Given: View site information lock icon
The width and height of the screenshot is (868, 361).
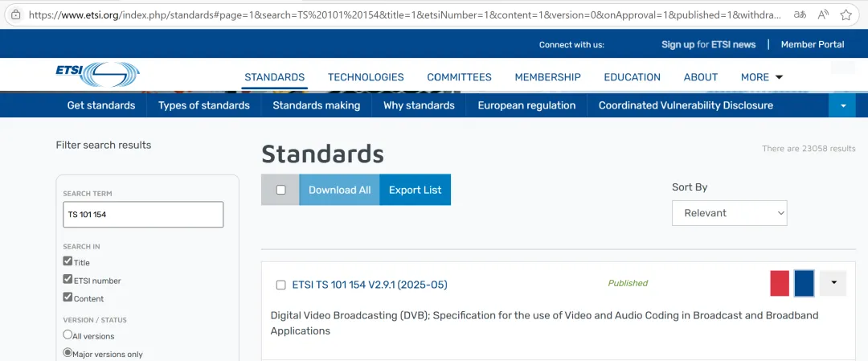Looking at the screenshot, I should pos(15,14).
